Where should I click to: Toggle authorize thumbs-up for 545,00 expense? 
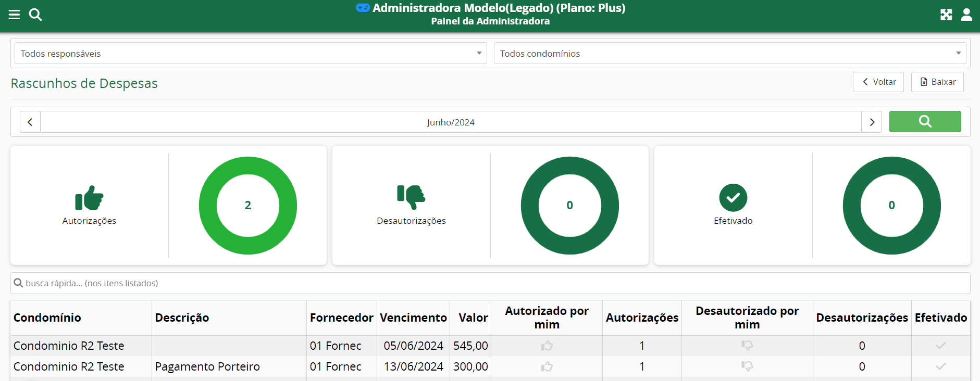click(547, 346)
